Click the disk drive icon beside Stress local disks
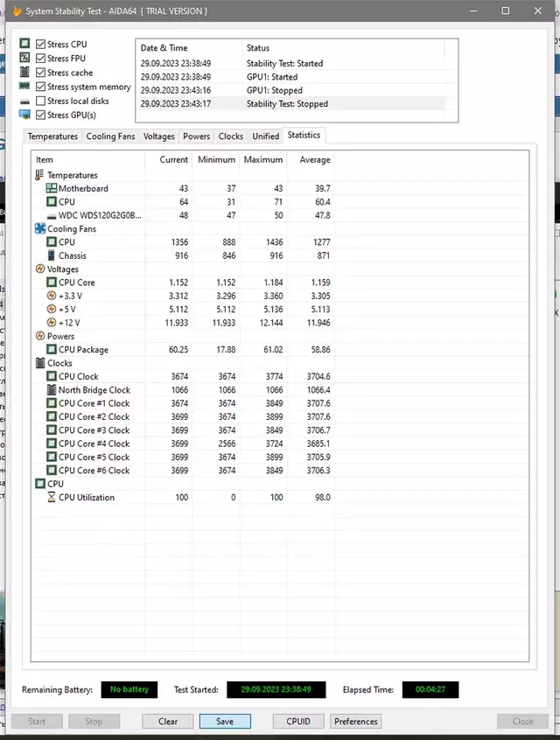 click(x=24, y=101)
